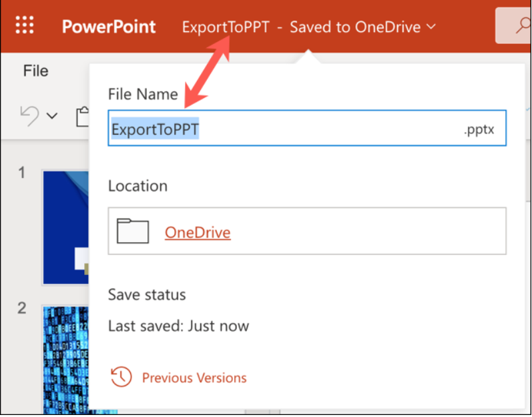Click the File Name heading label
The height and width of the screenshot is (417, 532).
[143, 94]
